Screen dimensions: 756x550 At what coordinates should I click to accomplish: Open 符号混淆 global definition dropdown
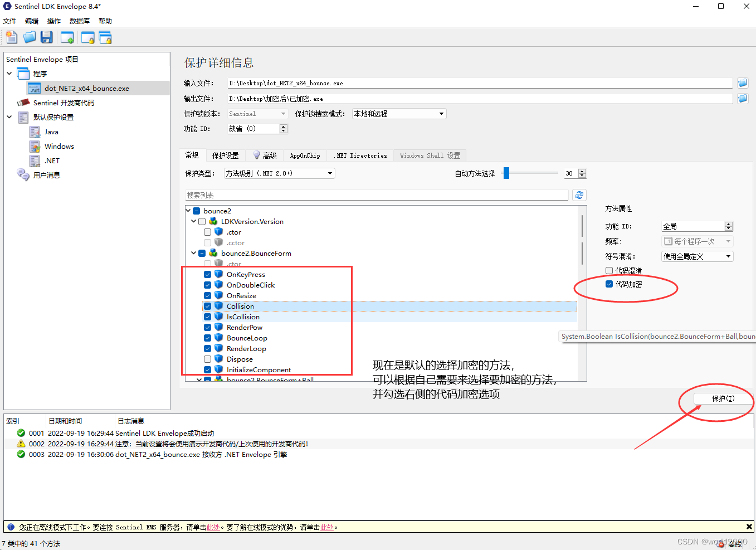click(x=697, y=256)
